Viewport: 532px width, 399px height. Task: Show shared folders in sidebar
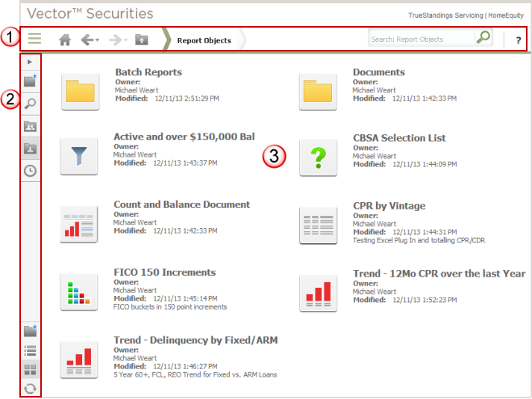(31, 126)
